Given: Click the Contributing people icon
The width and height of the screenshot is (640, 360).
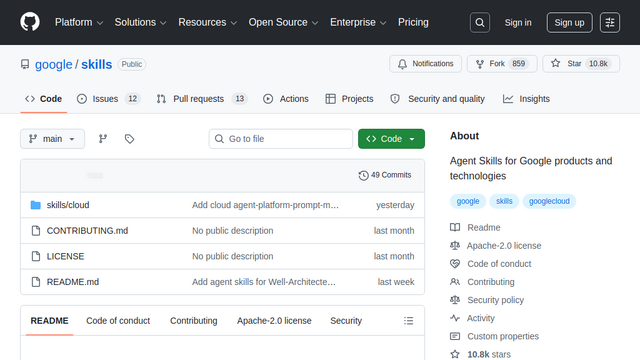Looking at the screenshot, I should pos(455,282).
